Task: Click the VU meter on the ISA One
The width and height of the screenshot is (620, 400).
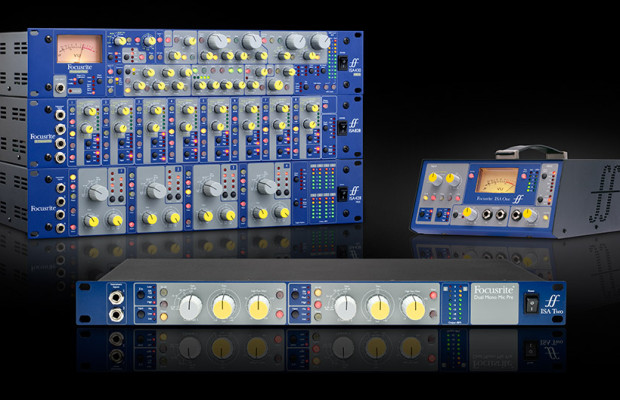Action: coord(496,180)
